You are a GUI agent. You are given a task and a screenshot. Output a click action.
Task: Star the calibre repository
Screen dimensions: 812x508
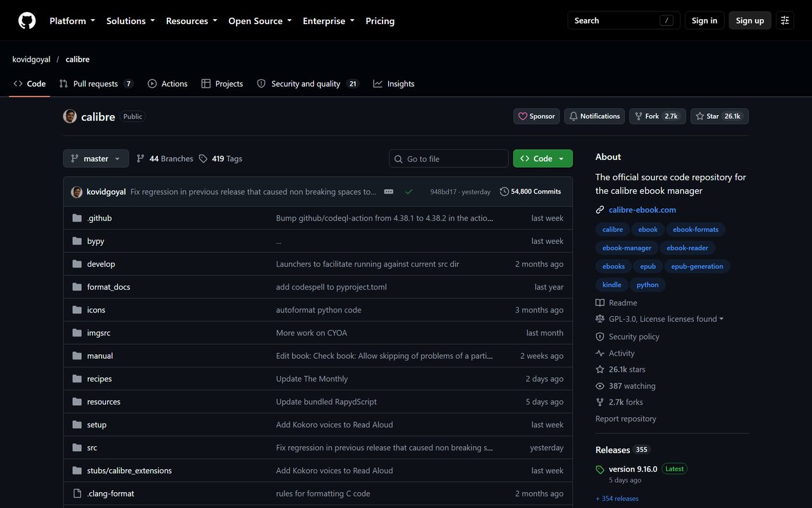click(719, 116)
